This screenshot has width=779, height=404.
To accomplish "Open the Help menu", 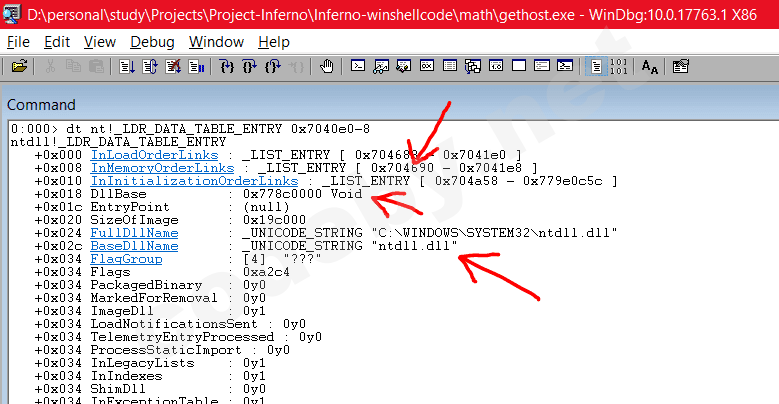I will [274, 42].
